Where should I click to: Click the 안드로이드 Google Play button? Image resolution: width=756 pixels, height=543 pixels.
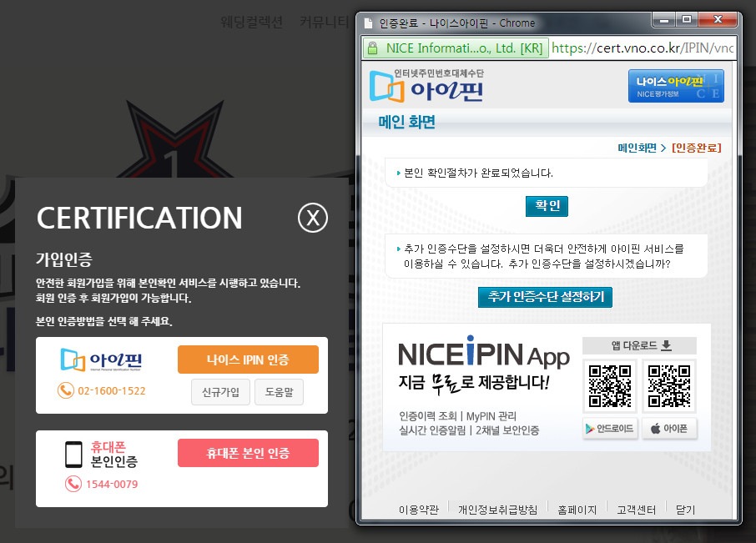[x=610, y=429]
